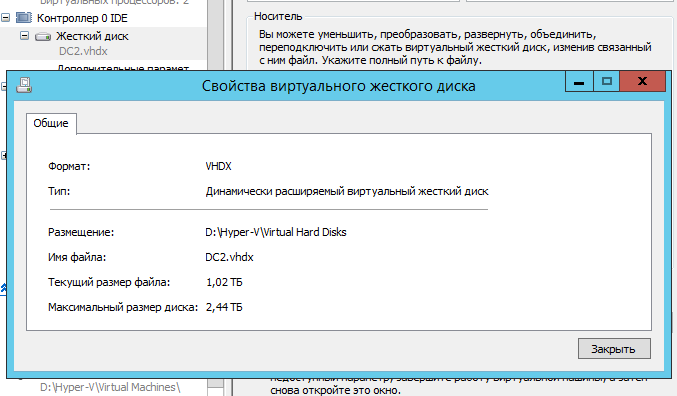Viewport: 677px width, 396px height.
Task: Click the Динамически расширяемый disk type value
Action: 347,191
